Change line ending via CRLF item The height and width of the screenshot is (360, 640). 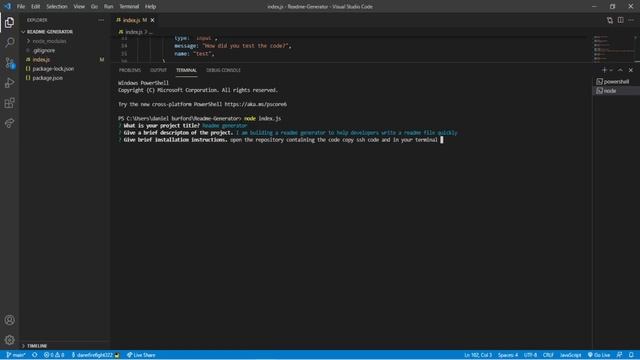[x=548, y=355]
